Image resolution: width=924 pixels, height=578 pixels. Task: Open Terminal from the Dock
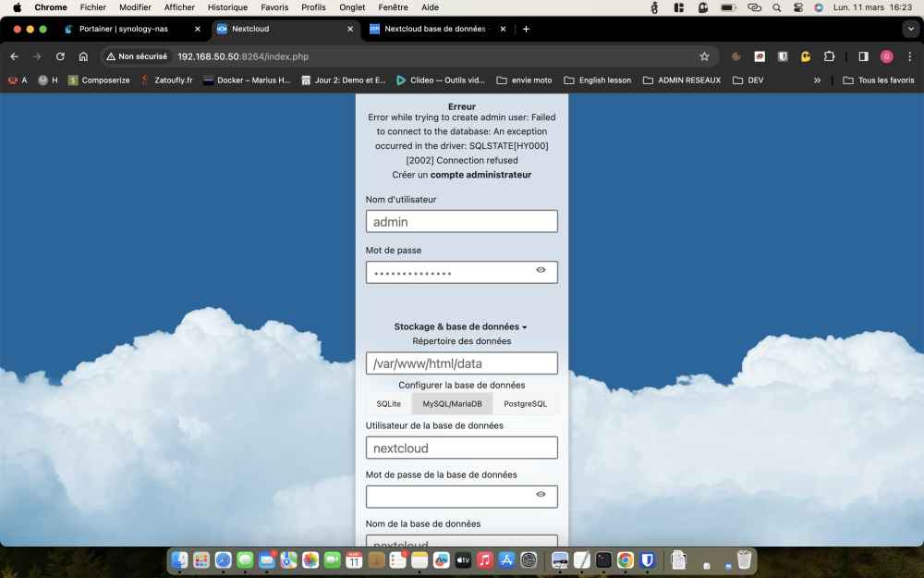click(603, 560)
